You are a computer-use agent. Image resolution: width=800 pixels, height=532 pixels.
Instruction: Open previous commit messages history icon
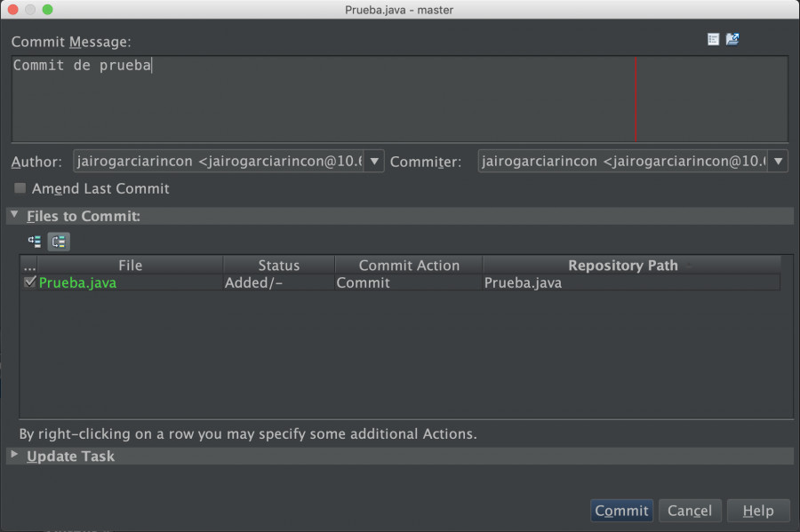click(x=713, y=39)
